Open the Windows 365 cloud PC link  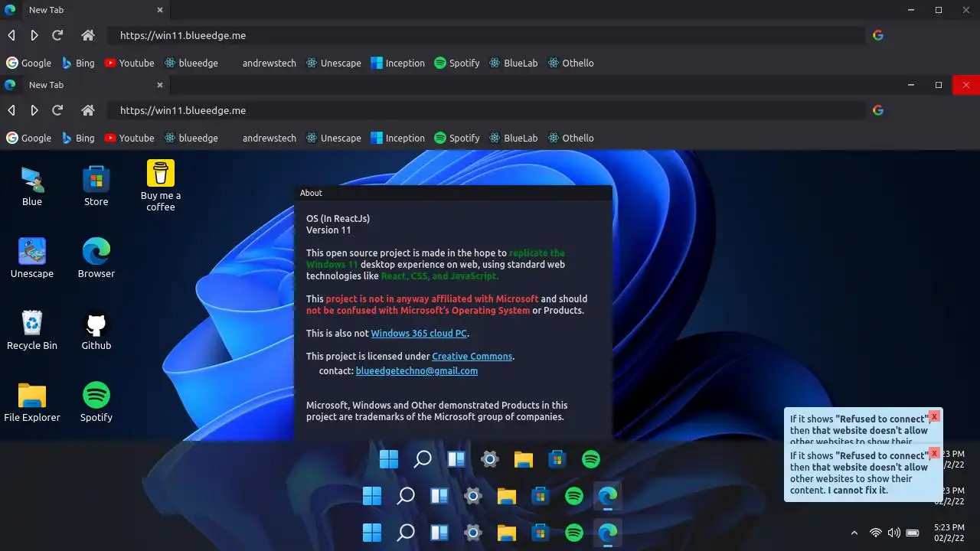pos(419,333)
